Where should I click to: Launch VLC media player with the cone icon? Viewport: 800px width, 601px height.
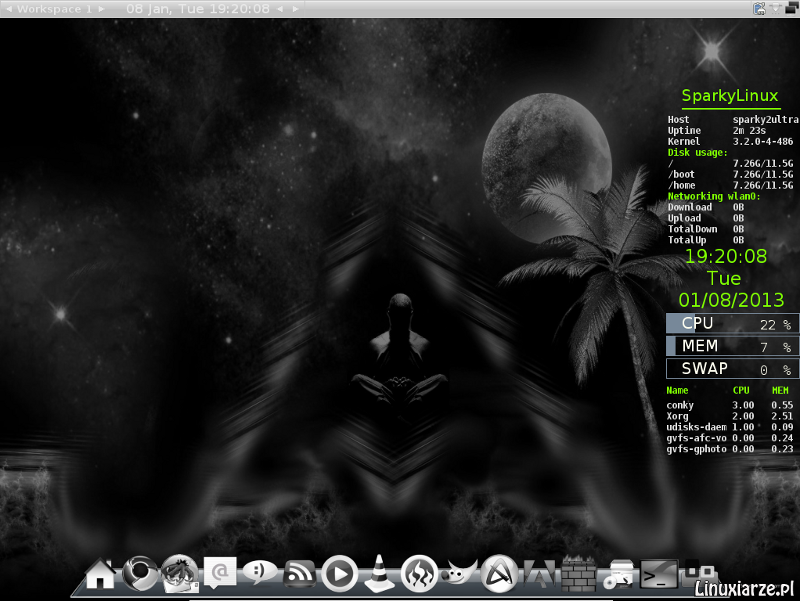(378, 573)
